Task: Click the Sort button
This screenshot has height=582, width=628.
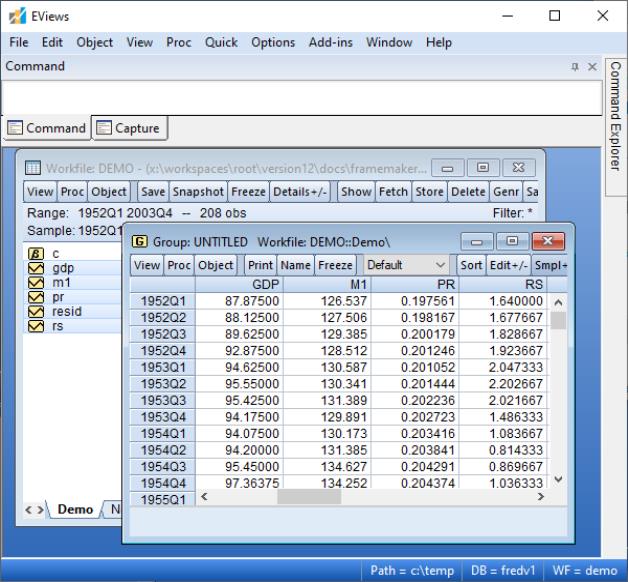Action: click(x=470, y=265)
